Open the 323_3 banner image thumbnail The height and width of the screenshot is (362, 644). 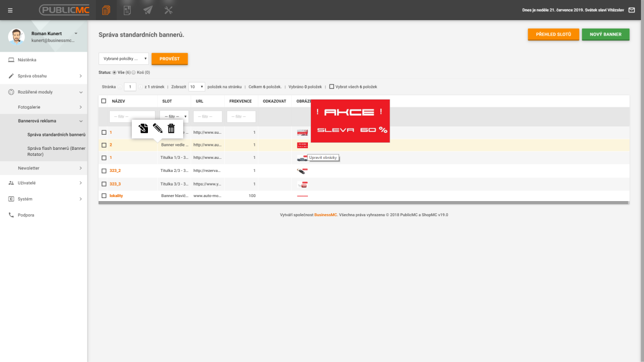(302, 184)
